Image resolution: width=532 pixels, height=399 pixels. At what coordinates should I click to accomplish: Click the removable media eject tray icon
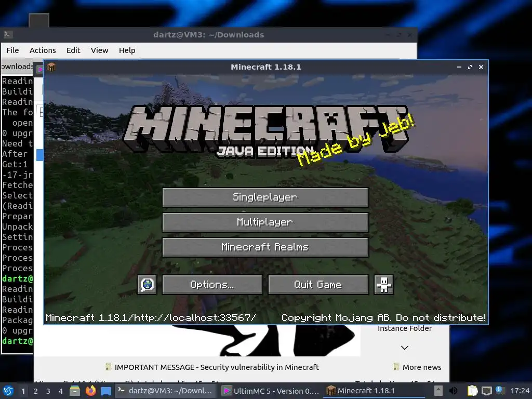[x=438, y=391]
